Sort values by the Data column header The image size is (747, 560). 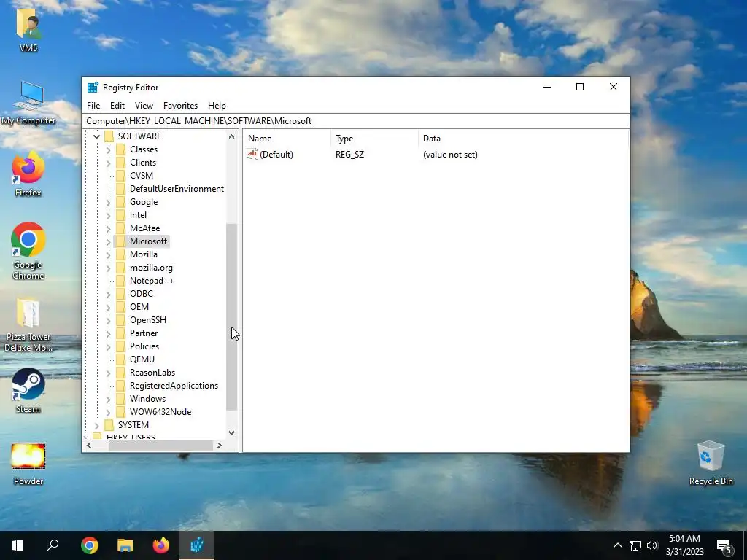coord(524,139)
